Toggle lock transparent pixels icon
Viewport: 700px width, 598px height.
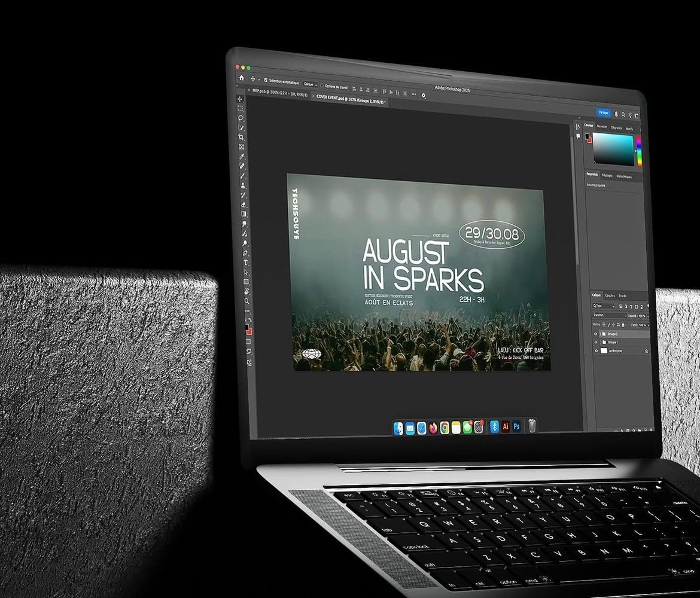pos(604,325)
